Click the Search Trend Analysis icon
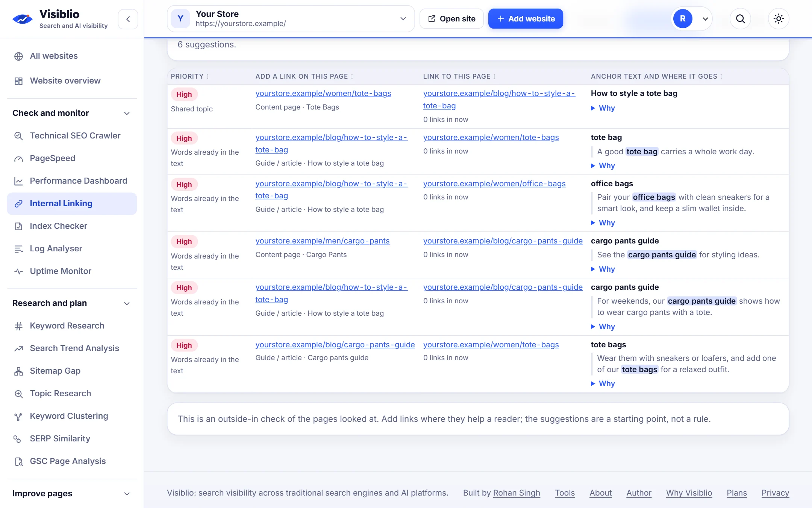This screenshot has height=508, width=812. coord(18,348)
